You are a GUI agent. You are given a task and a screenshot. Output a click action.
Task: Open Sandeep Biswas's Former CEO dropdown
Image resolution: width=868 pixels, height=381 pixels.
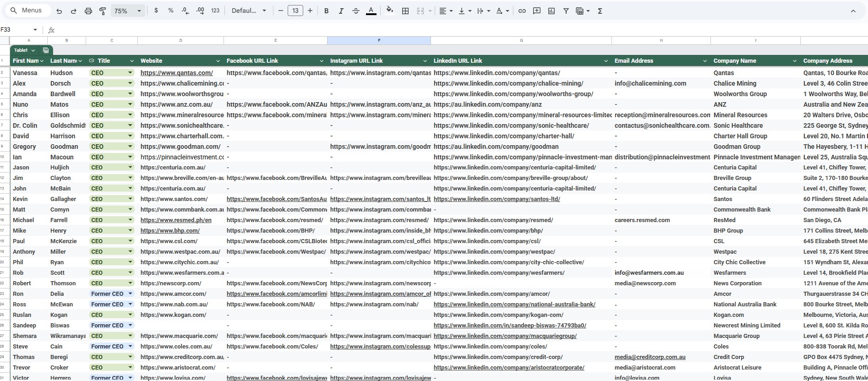coord(130,326)
